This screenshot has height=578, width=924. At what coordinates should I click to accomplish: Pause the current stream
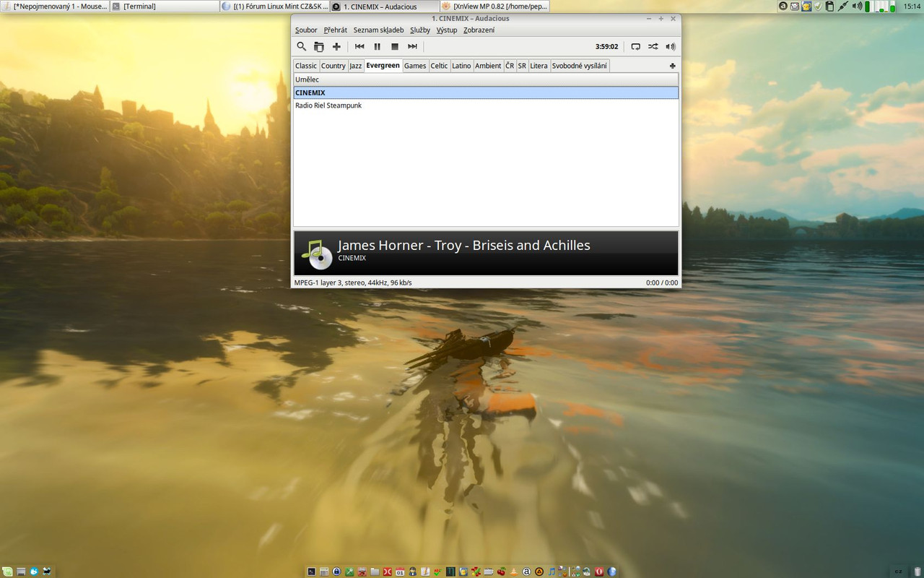(377, 46)
